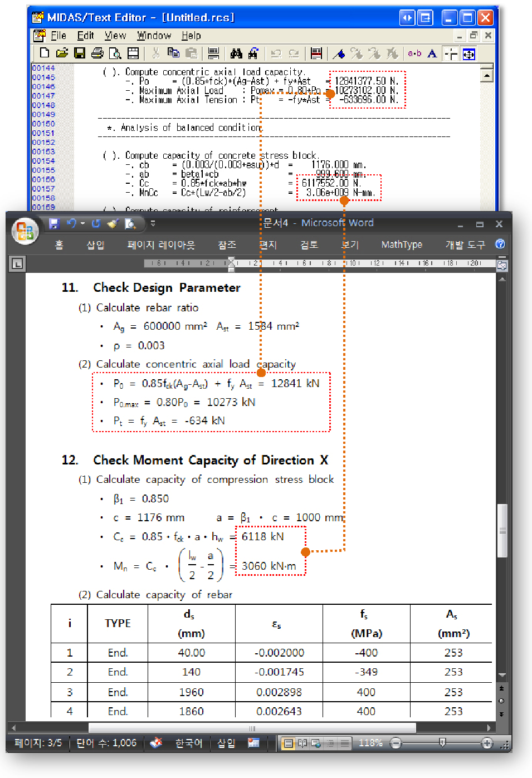The height and width of the screenshot is (778, 532).
Task: Toggle the crosshair cursor button in MIDAS toolbar
Action: [451, 53]
